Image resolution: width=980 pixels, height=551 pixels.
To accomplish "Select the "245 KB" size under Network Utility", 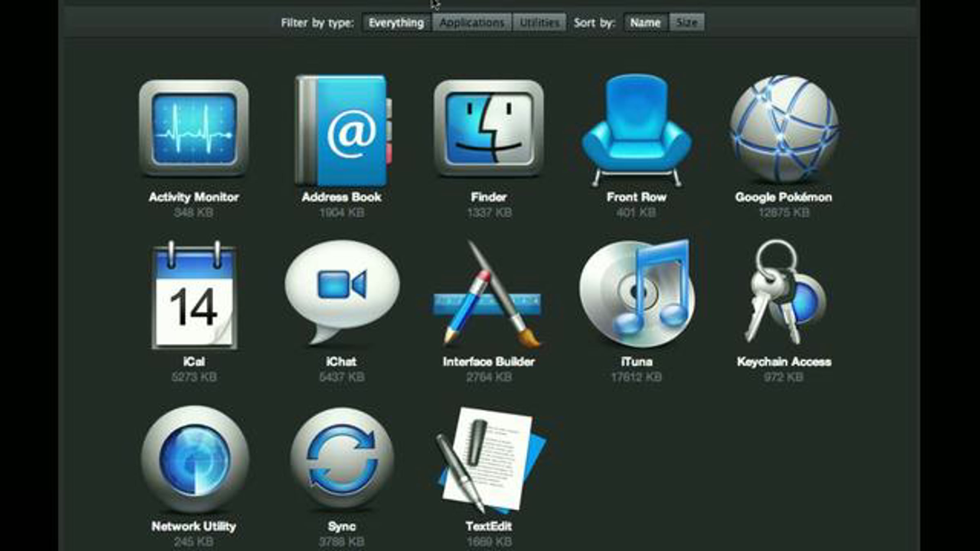I will 194,542.
